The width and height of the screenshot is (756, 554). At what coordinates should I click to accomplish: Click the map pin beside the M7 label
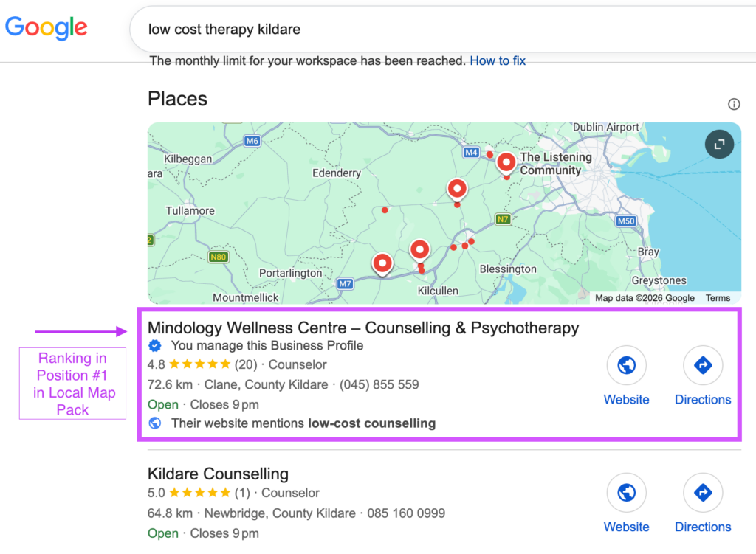click(x=382, y=264)
